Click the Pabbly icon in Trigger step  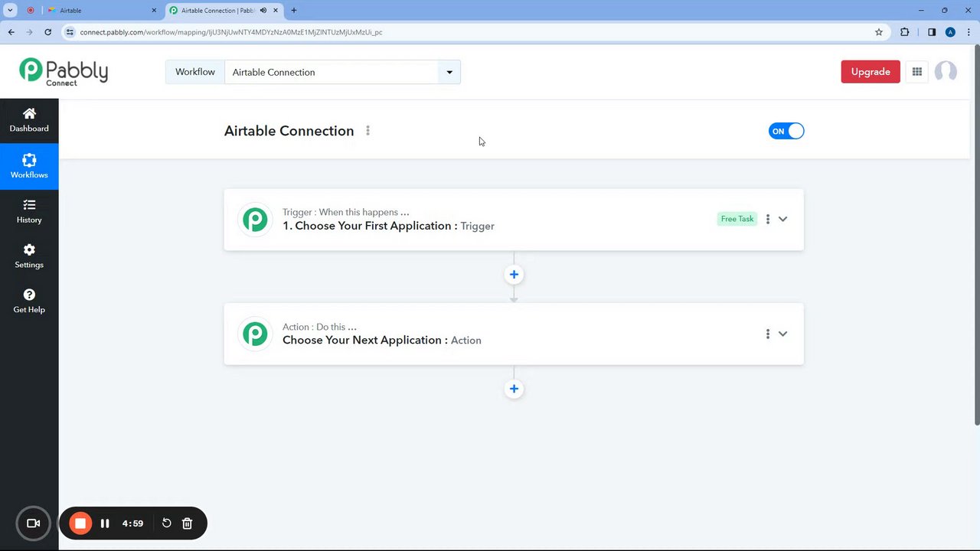tap(255, 220)
